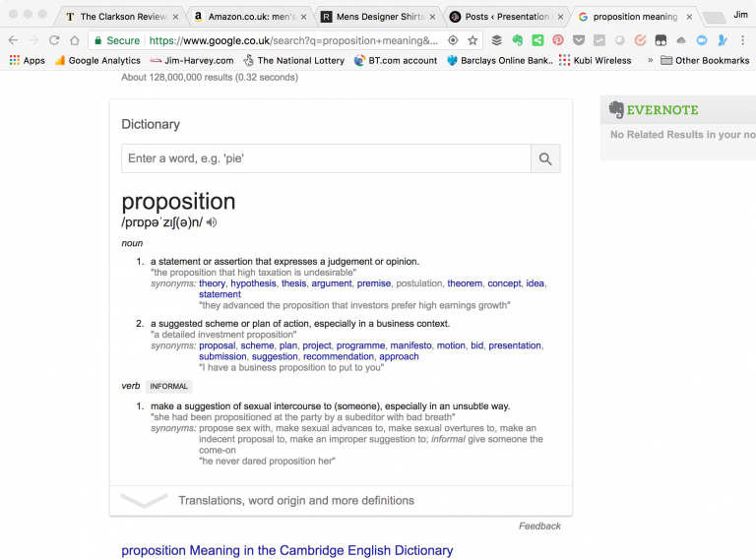Click the synonym link 'hypothesis'

pos(253,283)
